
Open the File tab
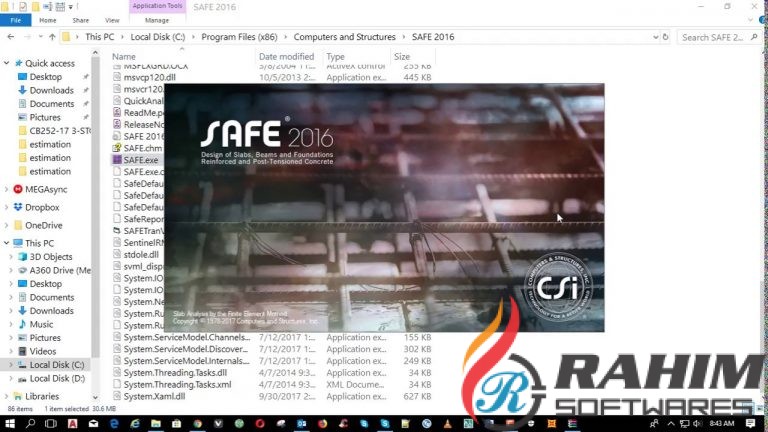(16, 20)
